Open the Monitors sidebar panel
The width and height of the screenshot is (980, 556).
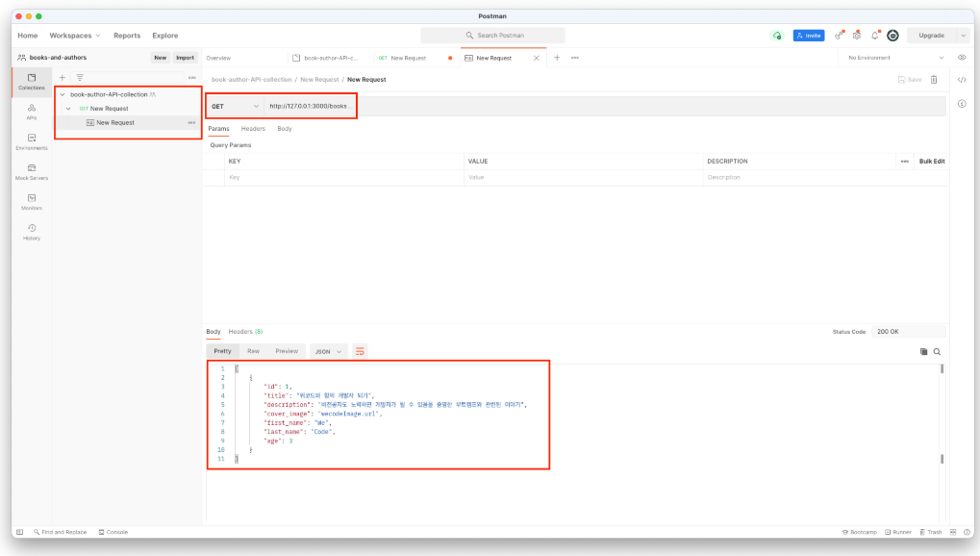[x=31, y=202]
